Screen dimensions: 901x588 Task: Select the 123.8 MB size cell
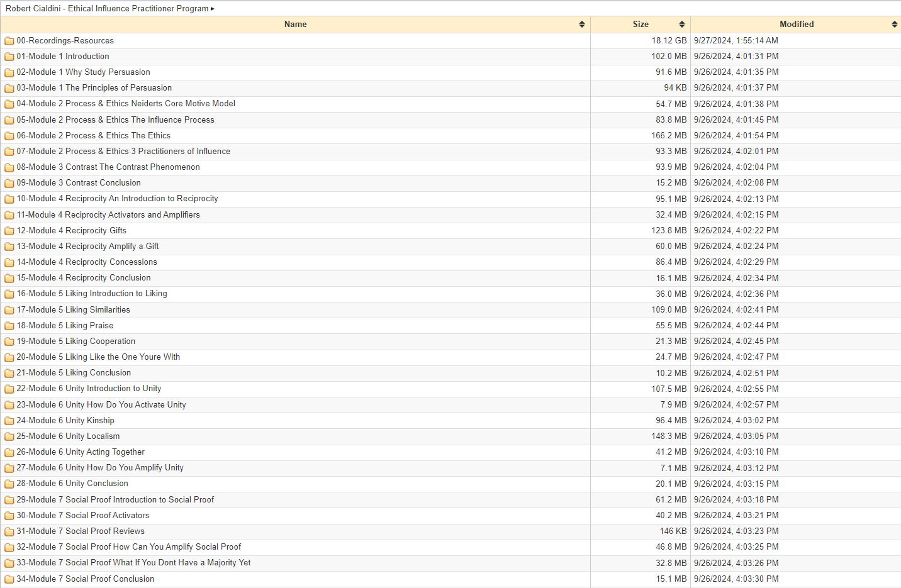(x=669, y=231)
